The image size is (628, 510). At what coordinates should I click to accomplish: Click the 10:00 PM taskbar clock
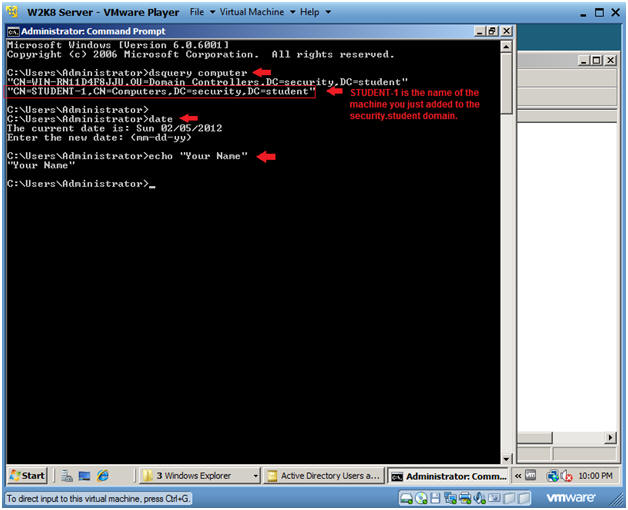tap(595, 476)
